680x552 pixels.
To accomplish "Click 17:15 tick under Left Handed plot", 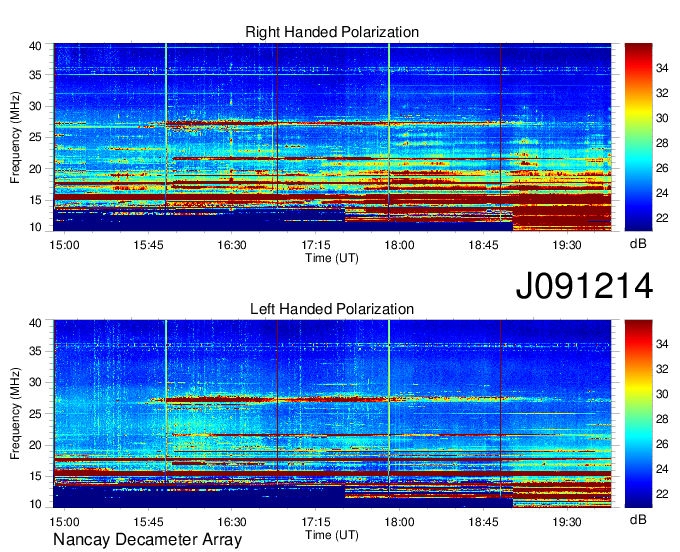I will click(316, 522).
